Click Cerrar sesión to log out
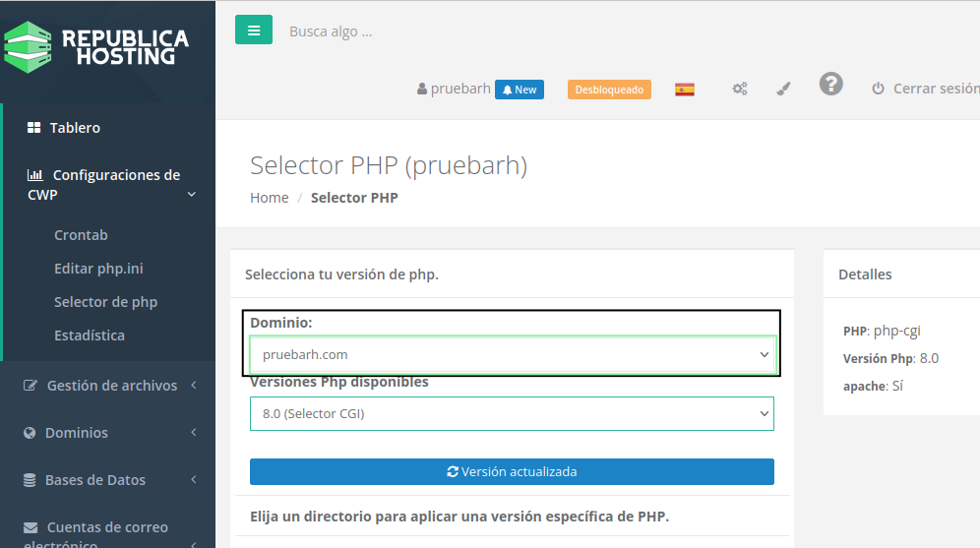The image size is (980, 548). 925,89
